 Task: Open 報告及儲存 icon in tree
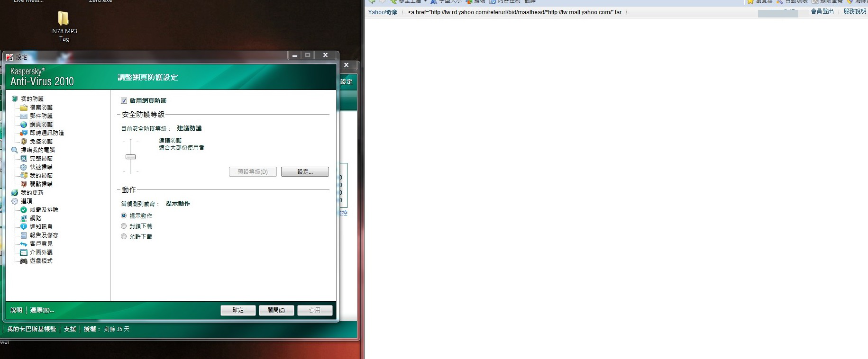pos(24,235)
